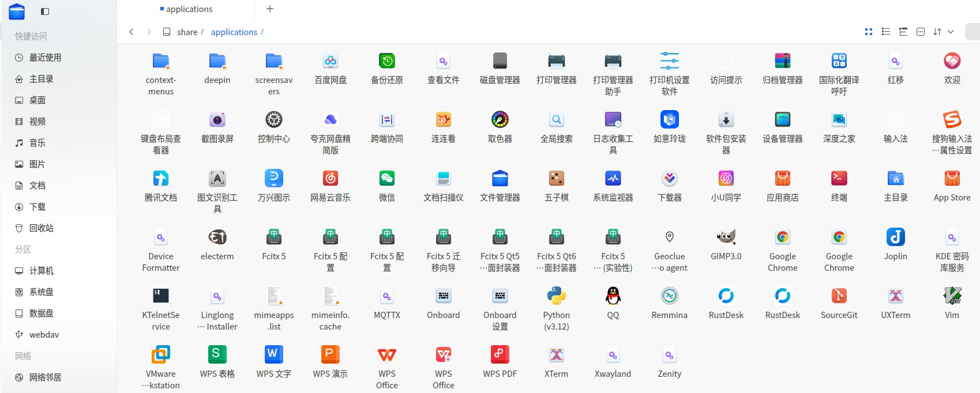Click the 微信 WeChat icon
980x393 pixels.
pyautogui.click(x=387, y=179)
